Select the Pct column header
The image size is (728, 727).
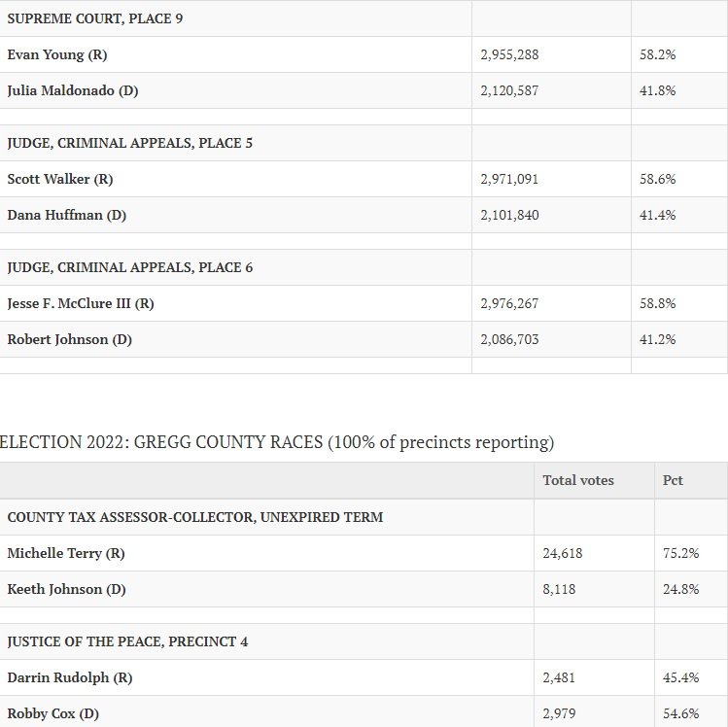click(673, 480)
